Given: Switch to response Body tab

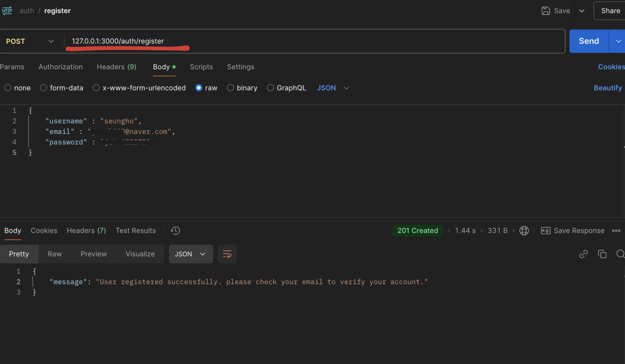Looking at the screenshot, I should click(12, 231).
